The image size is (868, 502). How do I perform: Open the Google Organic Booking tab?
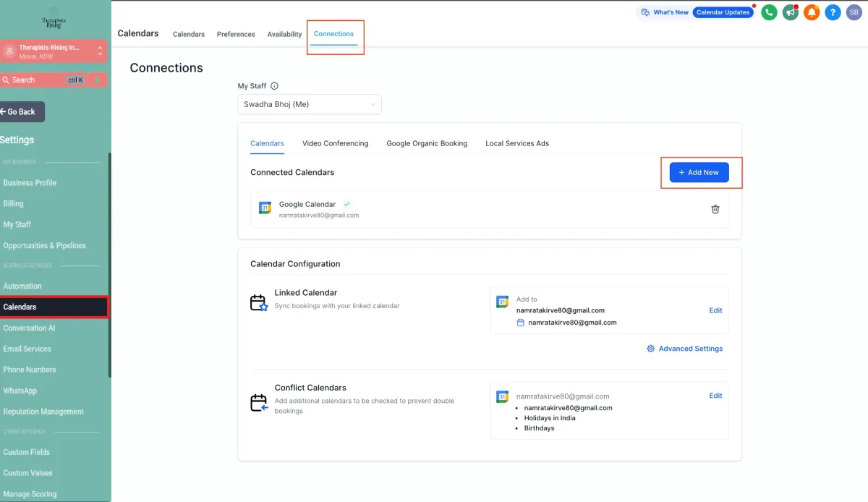pyautogui.click(x=427, y=143)
